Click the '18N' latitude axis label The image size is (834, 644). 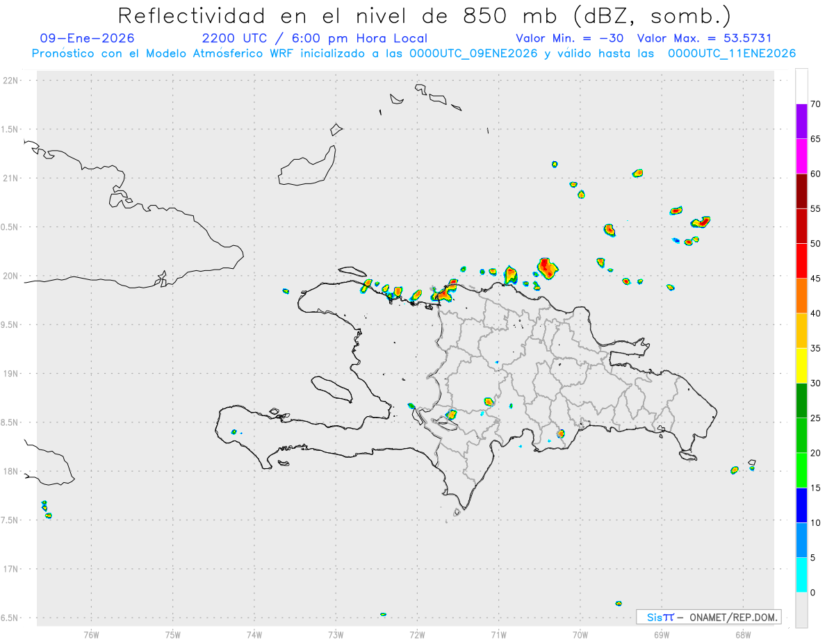point(10,471)
